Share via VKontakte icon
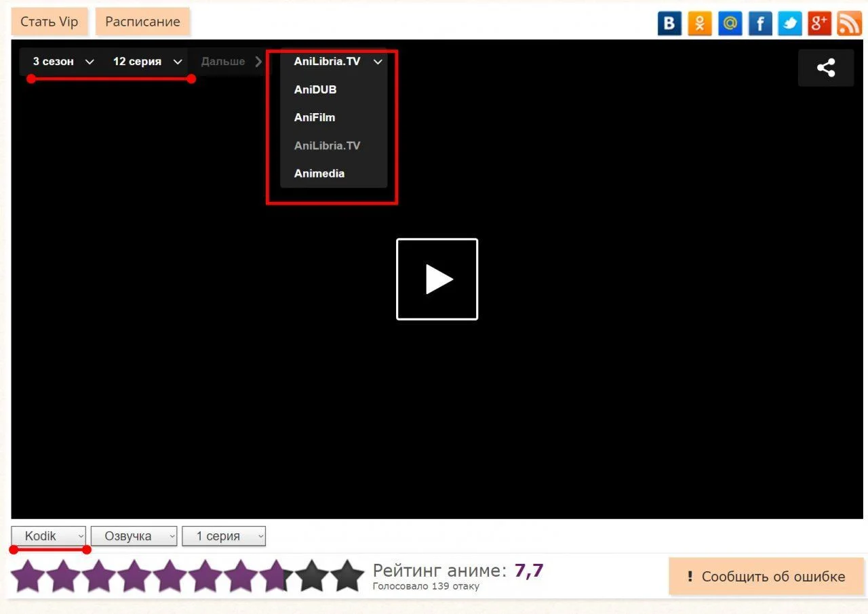Viewport: 868px width, 614px height. click(x=669, y=24)
